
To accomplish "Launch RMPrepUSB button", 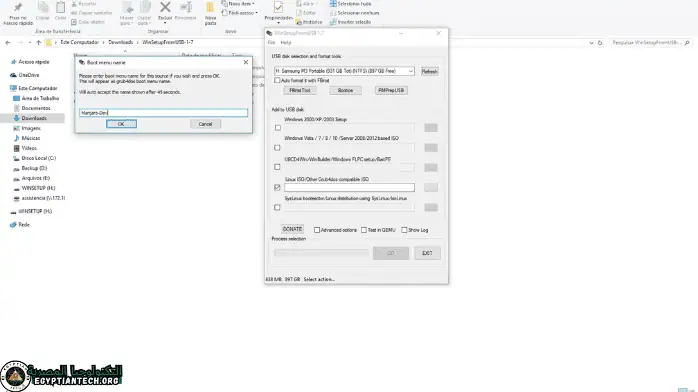I will [x=391, y=90].
